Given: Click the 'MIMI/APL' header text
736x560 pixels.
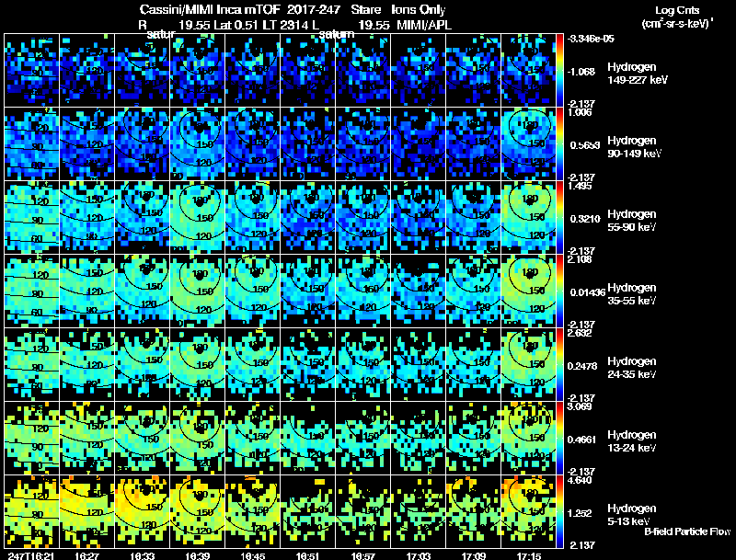Looking at the screenshot, I should click(424, 26).
